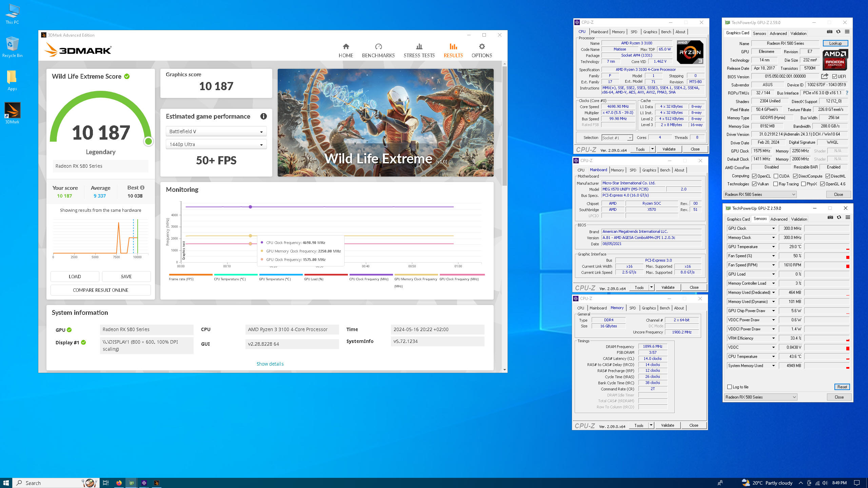Screen dimensions: 868x488
Task: Open hamburger menu in GPU-Z Graphics Card window
Action: (847, 32)
